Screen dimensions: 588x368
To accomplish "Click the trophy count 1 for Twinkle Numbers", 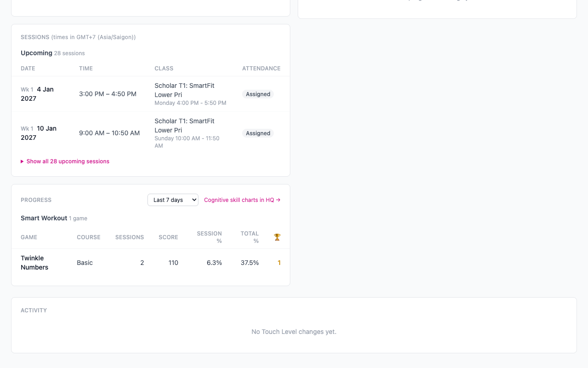I will click(279, 263).
